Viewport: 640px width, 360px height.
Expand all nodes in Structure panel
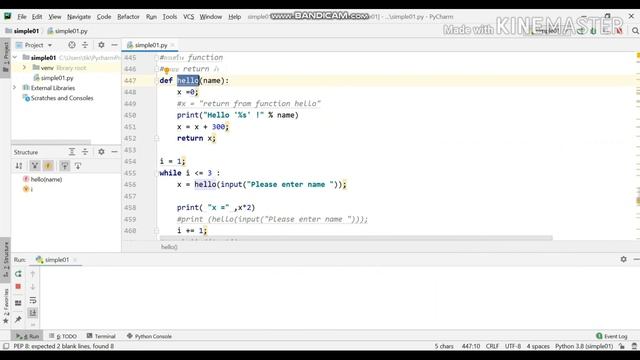point(72,152)
